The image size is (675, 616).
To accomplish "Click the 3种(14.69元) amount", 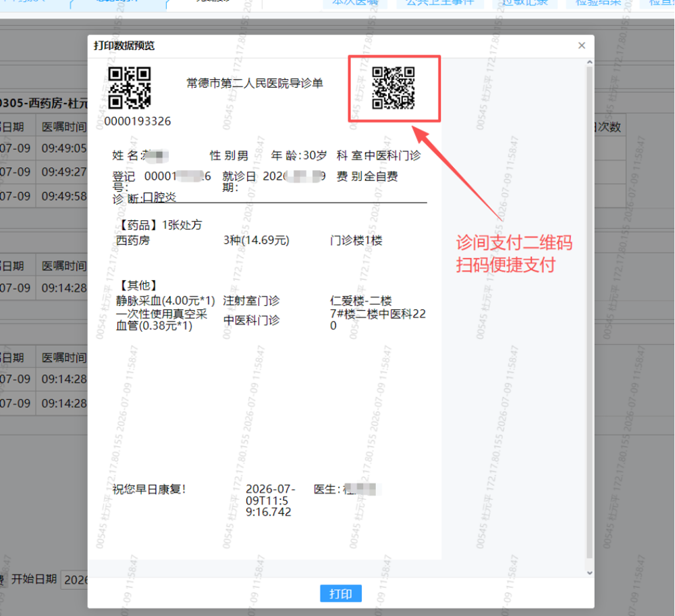I will pos(256,240).
